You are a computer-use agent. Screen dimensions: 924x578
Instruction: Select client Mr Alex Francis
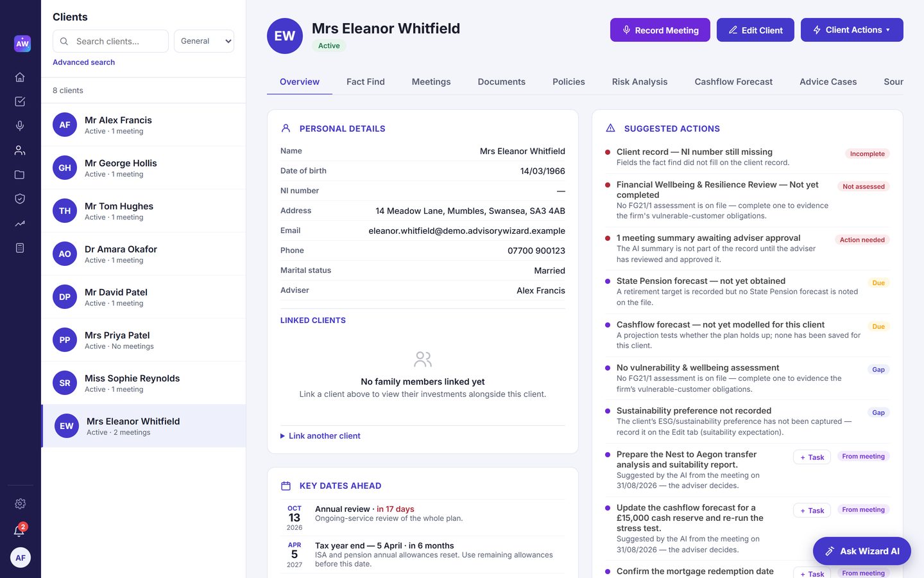tap(144, 125)
